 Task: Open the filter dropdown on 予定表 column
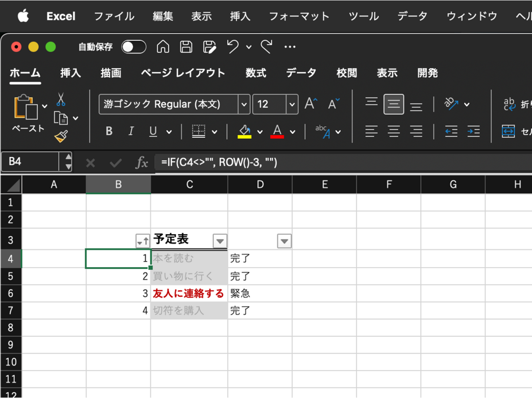tap(220, 241)
